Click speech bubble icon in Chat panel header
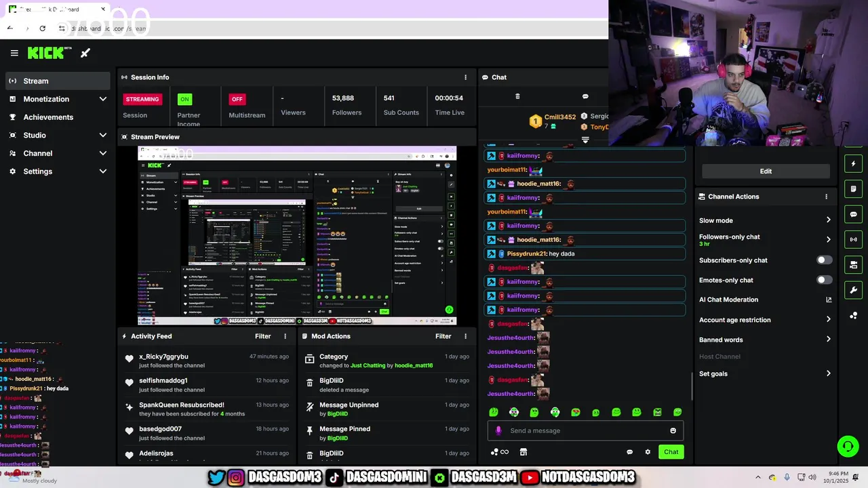The image size is (868, 488). coord(585,96)
